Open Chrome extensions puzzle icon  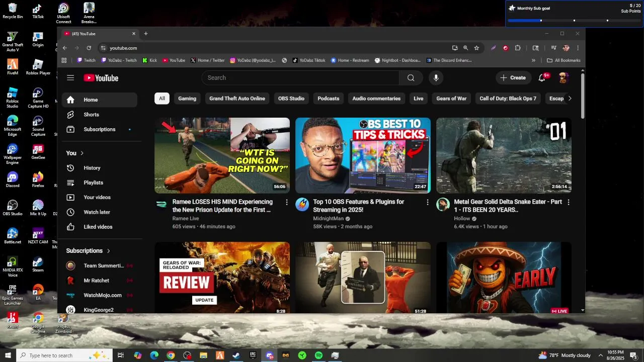click(x=518, y=48)
